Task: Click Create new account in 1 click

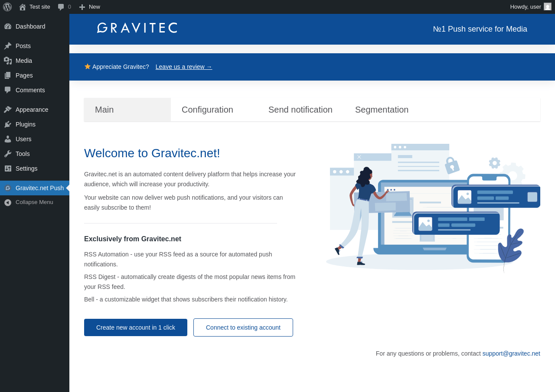Action: [136, 327]
